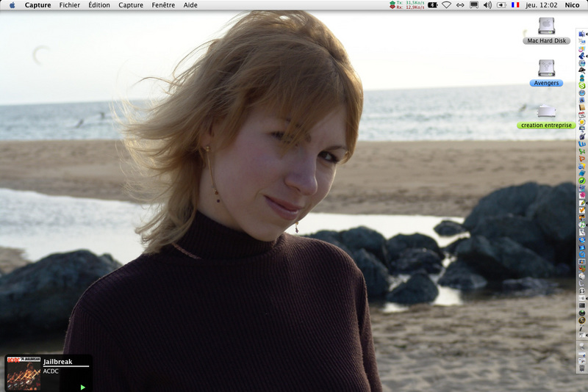Open the black hat Dock icon

click(x=582, y=70)
